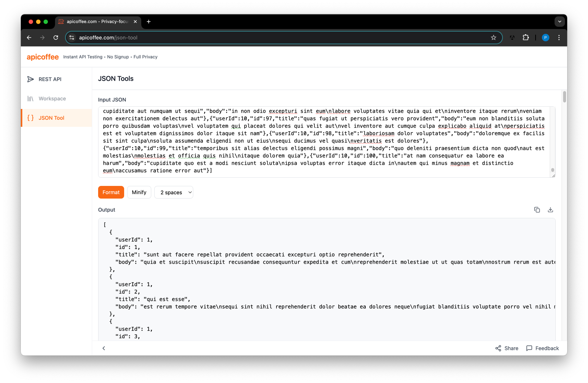Image resolution: width=588 pixels, height=383 pixels.
Task: Click the orange Format button
Action: pyautogui.click(x=111, y=192)
